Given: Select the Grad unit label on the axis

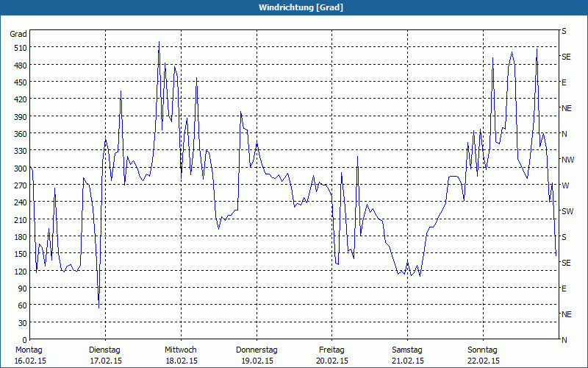Looking at the screenshot, I should 18,34.
